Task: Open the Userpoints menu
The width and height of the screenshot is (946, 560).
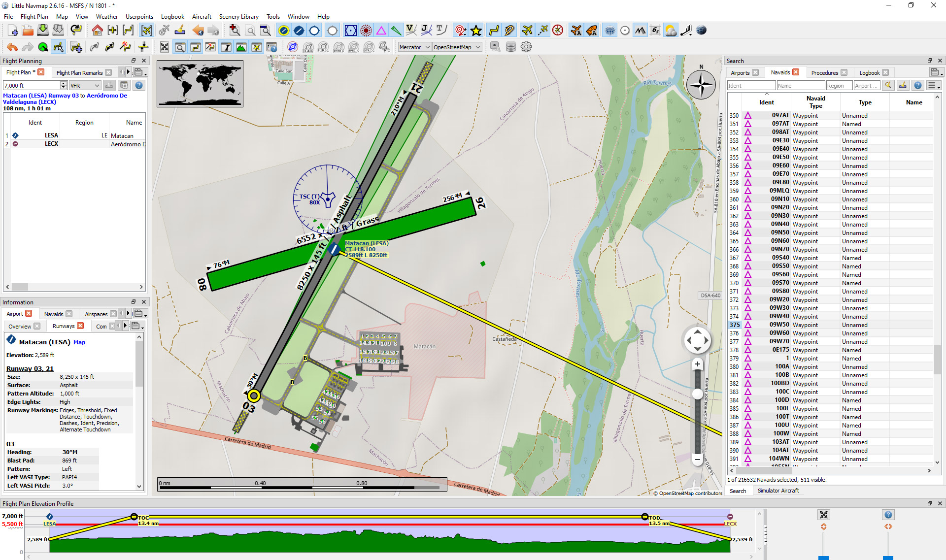Action: [139, 16]
